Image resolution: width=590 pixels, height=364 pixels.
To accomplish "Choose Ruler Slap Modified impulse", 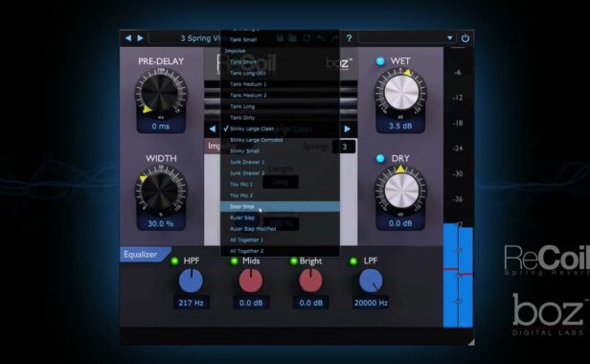I will tap(280, 229).
